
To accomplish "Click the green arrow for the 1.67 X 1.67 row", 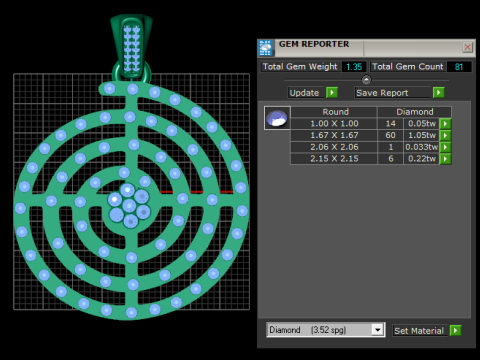I will [x=445, y=135].
